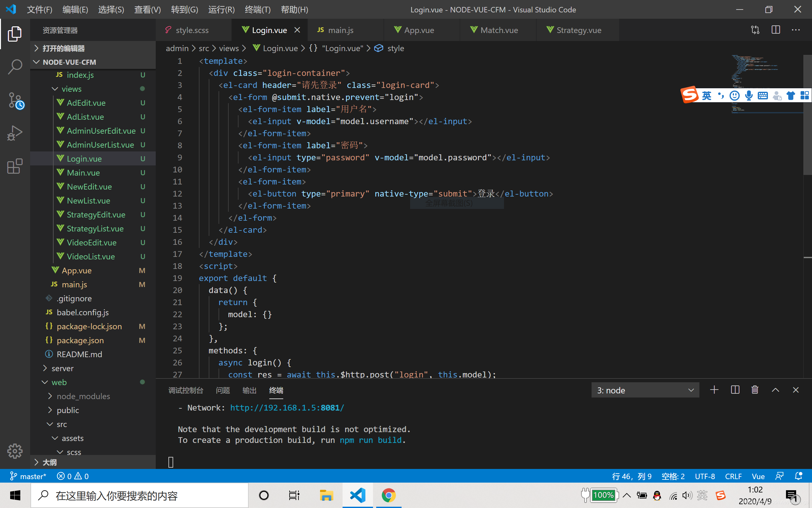Screen dimensions: 812x508
Task: Open notifications bell in status bar
Action: pyautogui.click(x=799, y=476)
